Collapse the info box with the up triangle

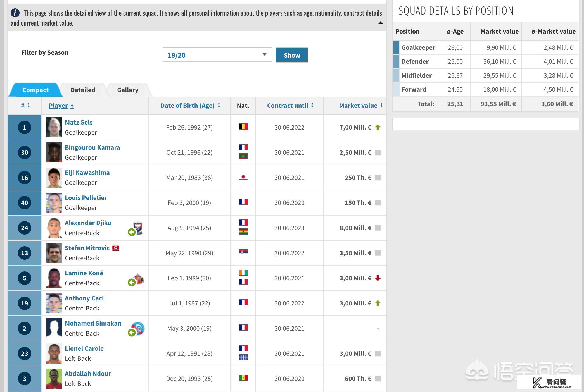click(x=380, y=23)
